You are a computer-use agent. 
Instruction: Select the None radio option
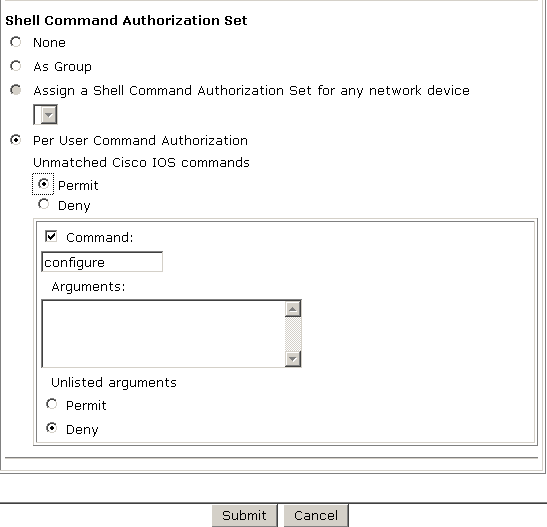coord(16,42)
